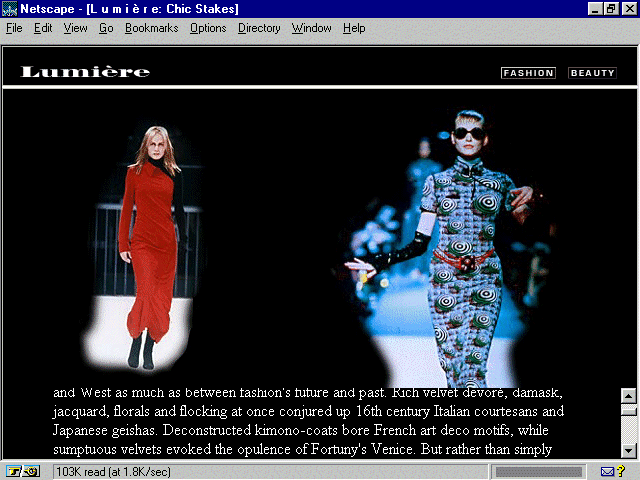Open the Go menu
640x480 pixels.
click(106, 28)
